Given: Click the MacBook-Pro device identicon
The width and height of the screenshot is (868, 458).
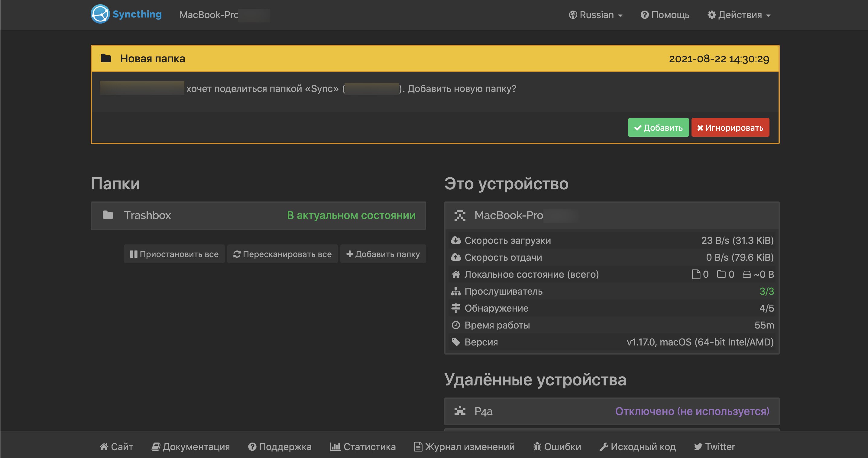Looking at the screenshot, I should pos(460,215).
